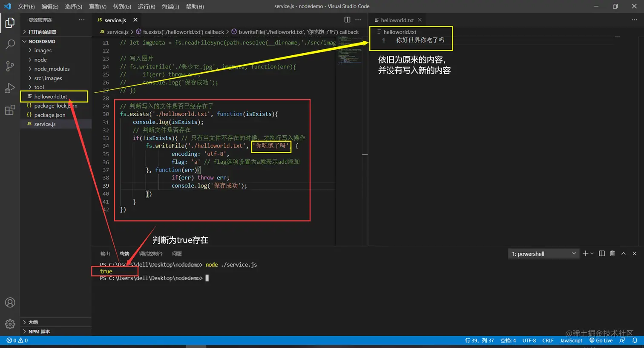Open the 转到(G) menu
This screenshot has width=644, height=348.
click(122, 6)
